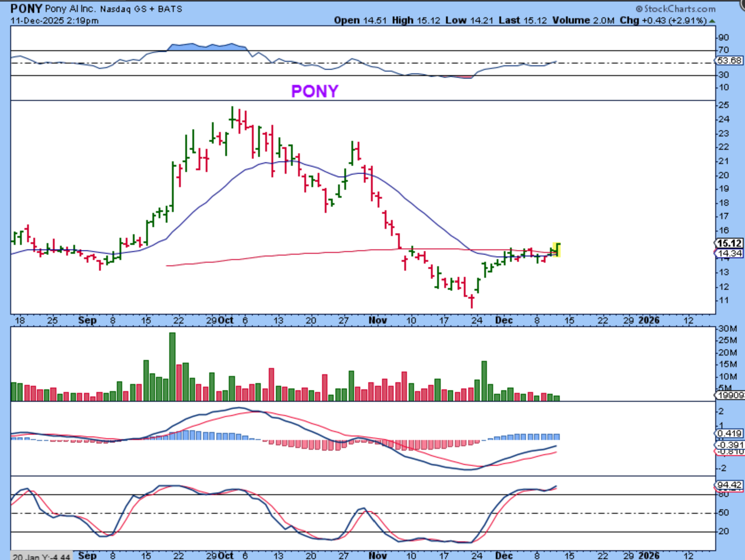The width and height of the screenshot is (745, 560).
Task: Click the MACD value tag 0.419
Action: tap(729, 433)
